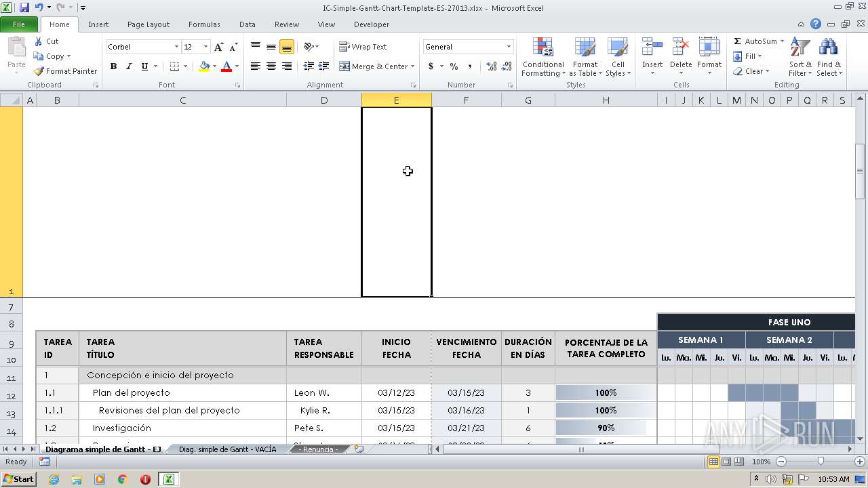Align text left
Viewport: 868px width, 488px height.
256,66
